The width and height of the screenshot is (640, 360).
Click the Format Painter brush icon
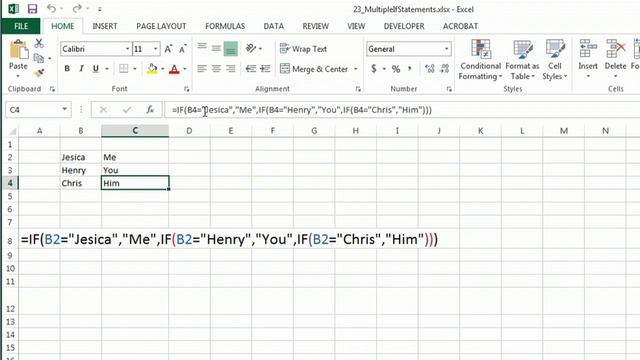point(39,73)
